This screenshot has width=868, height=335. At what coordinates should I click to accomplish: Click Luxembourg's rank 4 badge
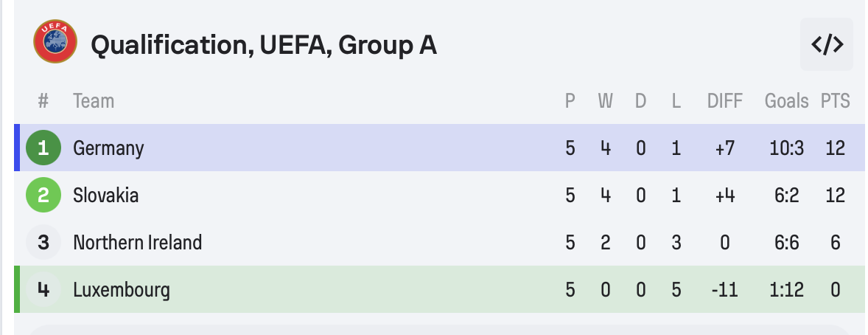(x=43, y=289)
